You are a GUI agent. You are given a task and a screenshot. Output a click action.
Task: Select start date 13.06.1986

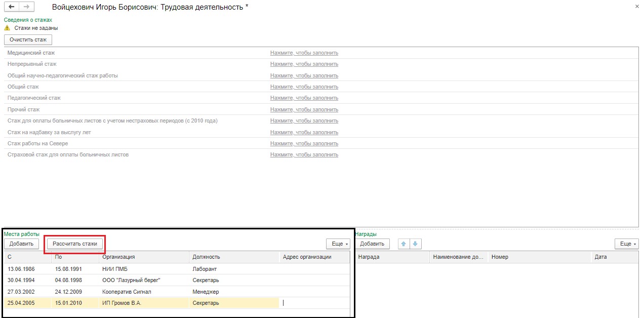[x=28, y=269]
